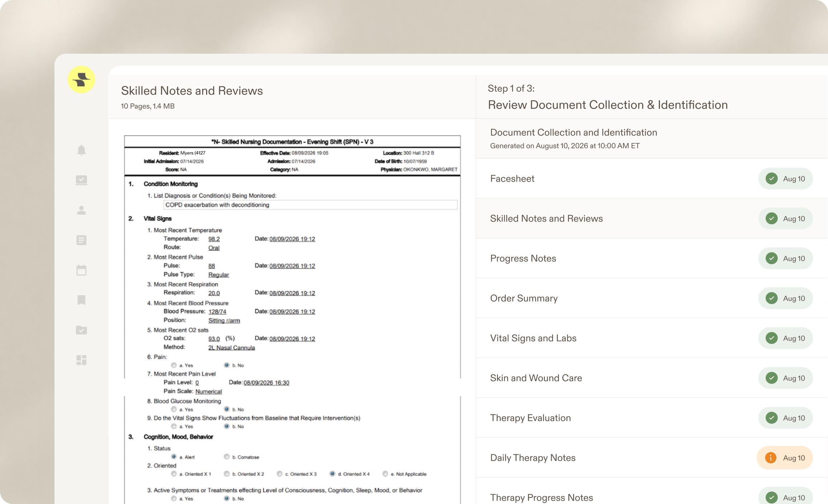This screenshot has width=828, height=504.
Task: Select 'b. Oriented X 2' radio button
Action: coord(227,474)
